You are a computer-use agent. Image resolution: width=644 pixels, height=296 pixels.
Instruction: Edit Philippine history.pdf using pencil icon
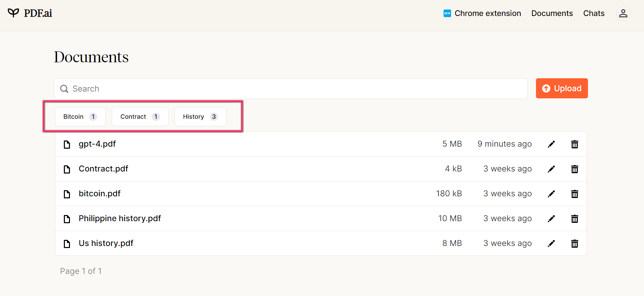[x=551, y=219]
